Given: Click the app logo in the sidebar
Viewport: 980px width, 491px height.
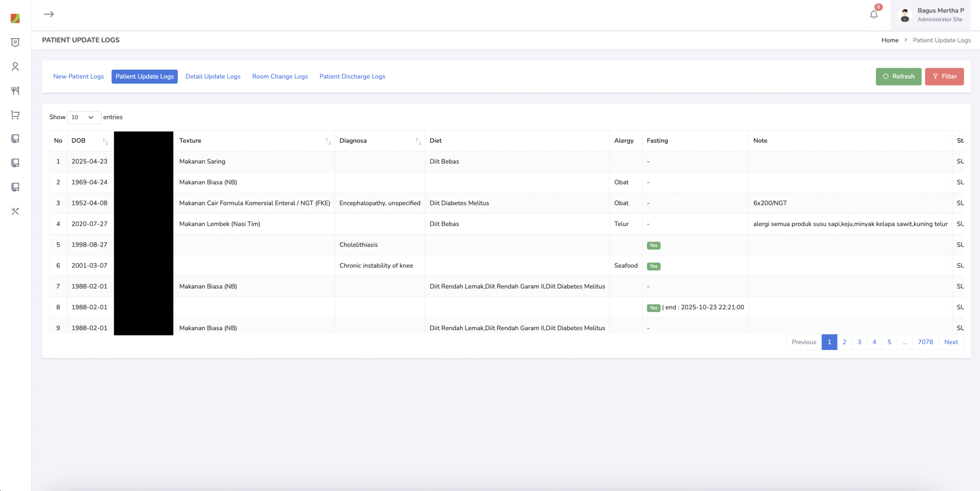Looking at the screenshot, I should click(15, 18).
